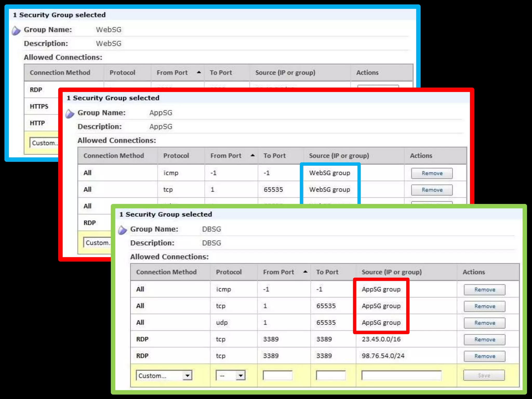Click the Source input field in DBSG

401,375
